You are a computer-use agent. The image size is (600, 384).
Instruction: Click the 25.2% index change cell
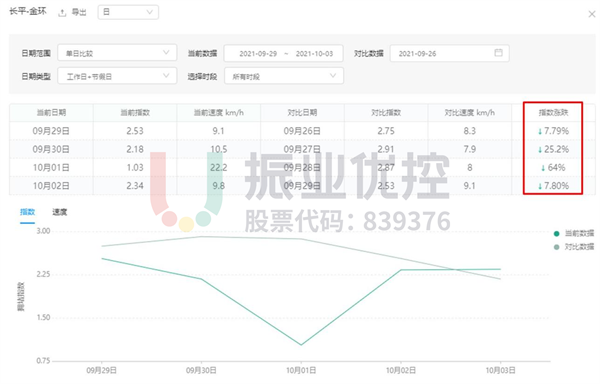[553, 149]
